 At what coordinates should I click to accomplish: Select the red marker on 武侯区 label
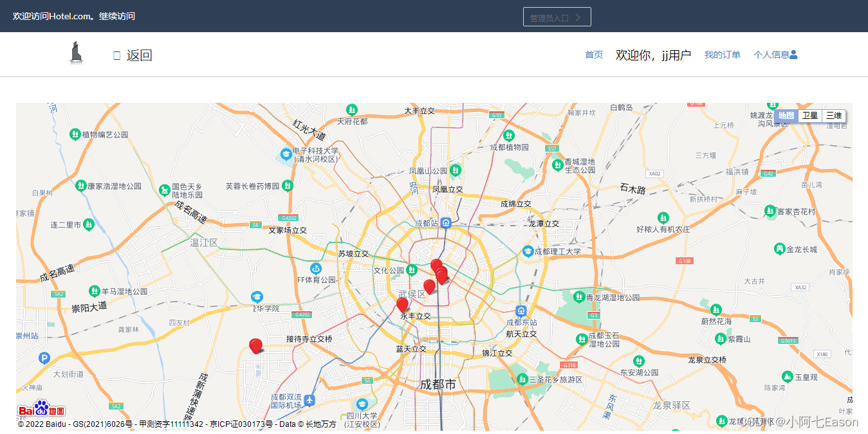click(x=430, y=287)
